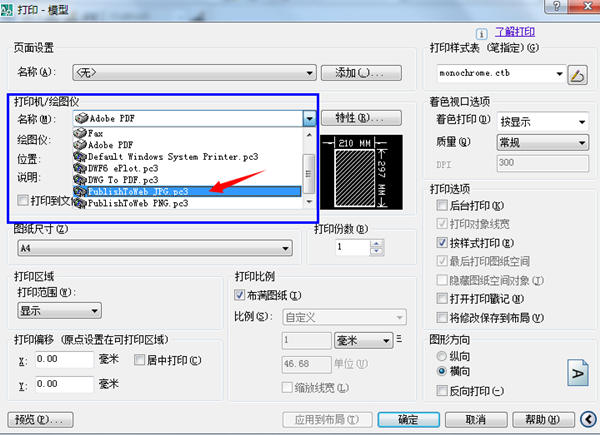Screen dimensions: 600x435
Task: Expand the 打印范围 显示 dropdown
Action: (x=59, y=311)
